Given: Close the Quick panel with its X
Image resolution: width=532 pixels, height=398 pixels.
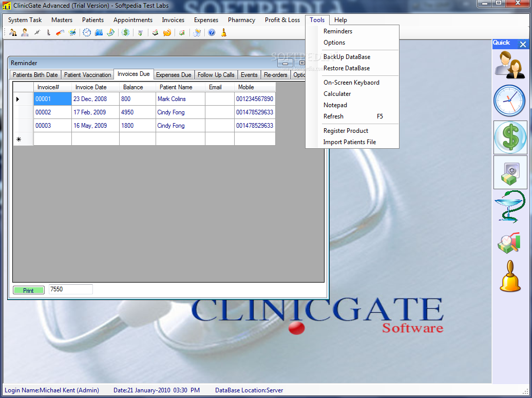Looking at the screenshot, I should [523, 44].
